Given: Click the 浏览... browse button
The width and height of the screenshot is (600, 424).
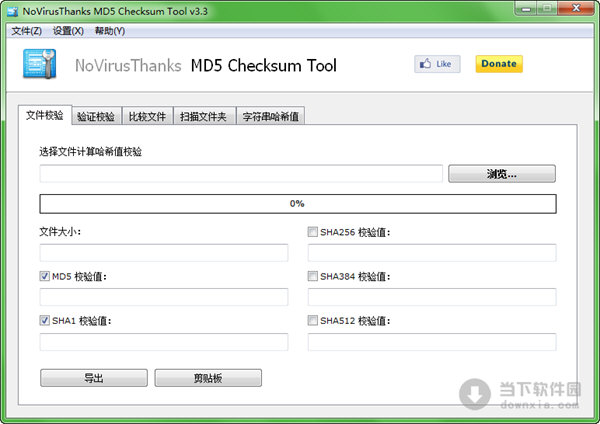Looking at the screenshot, I should pos(502,174).
